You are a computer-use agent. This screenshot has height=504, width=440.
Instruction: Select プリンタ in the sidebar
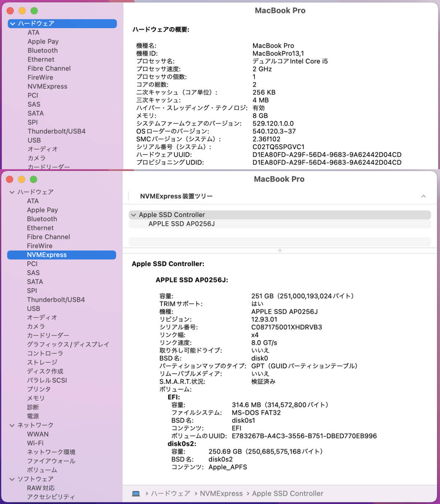[39, 389]
